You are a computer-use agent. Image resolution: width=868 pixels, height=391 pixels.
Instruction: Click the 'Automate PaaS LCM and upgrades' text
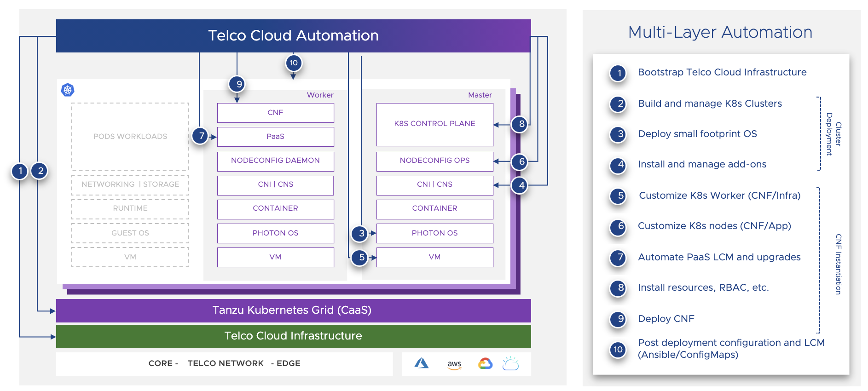[719, 258]
